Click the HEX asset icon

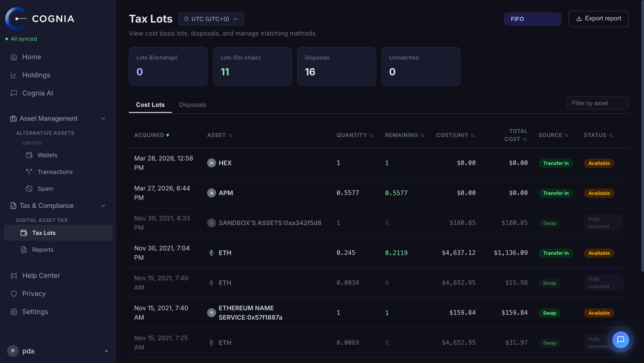(x=211, y=163)
